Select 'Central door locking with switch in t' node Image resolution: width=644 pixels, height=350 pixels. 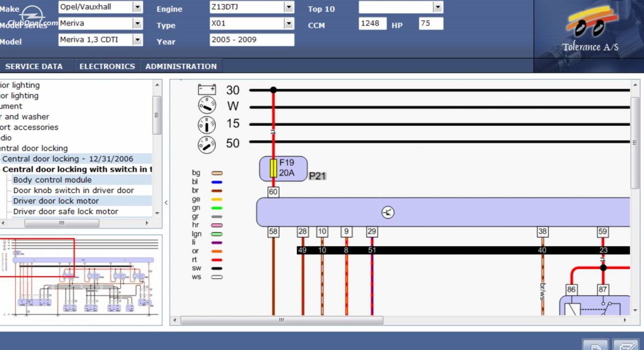pos(77,169)
